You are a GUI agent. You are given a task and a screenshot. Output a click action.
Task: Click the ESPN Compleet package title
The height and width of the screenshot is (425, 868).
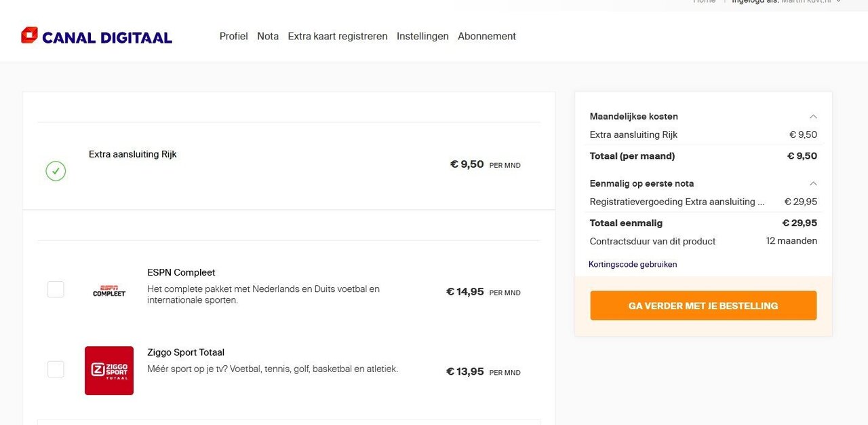[181, 272]
